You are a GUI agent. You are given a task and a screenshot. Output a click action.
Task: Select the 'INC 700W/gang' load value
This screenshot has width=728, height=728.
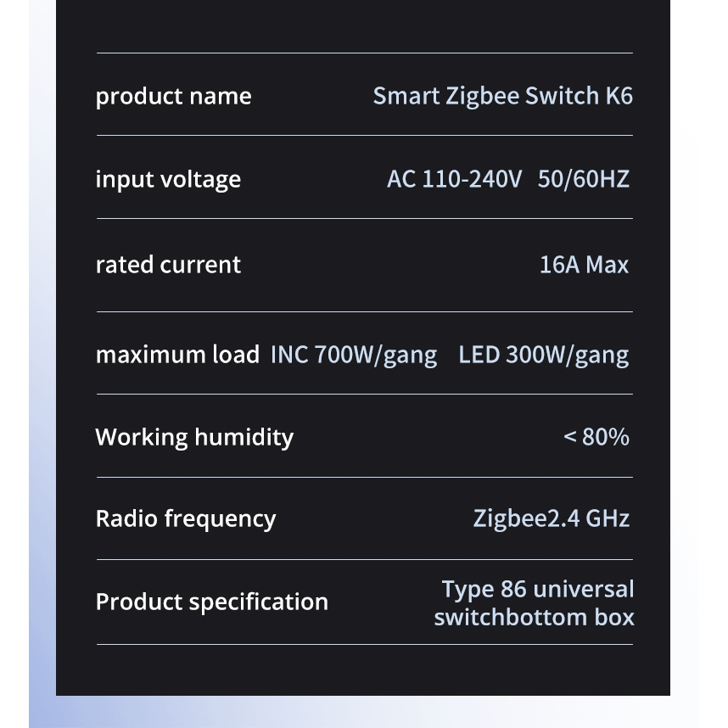(x=354, y=355)
